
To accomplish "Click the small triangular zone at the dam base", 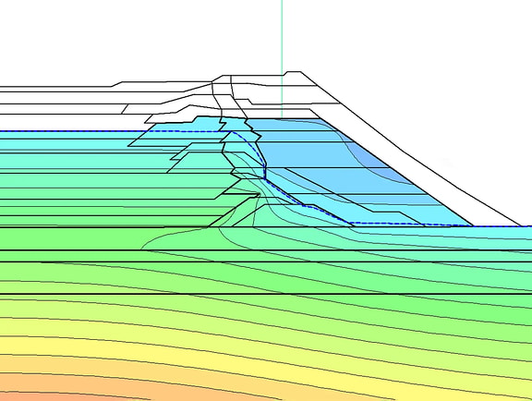I will tap(231, 214).
